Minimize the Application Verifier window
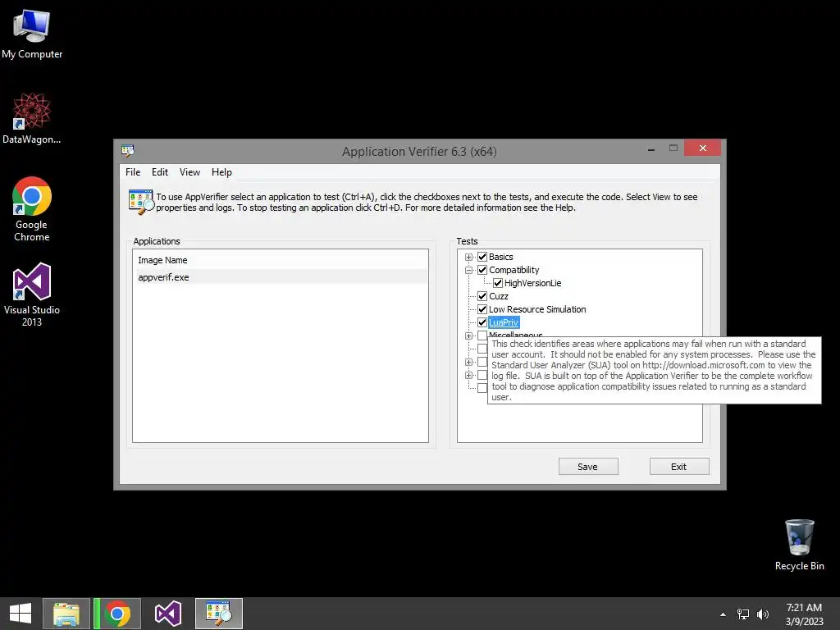The image size is (840, 630). pyautogui.click(x=651, y=148)
